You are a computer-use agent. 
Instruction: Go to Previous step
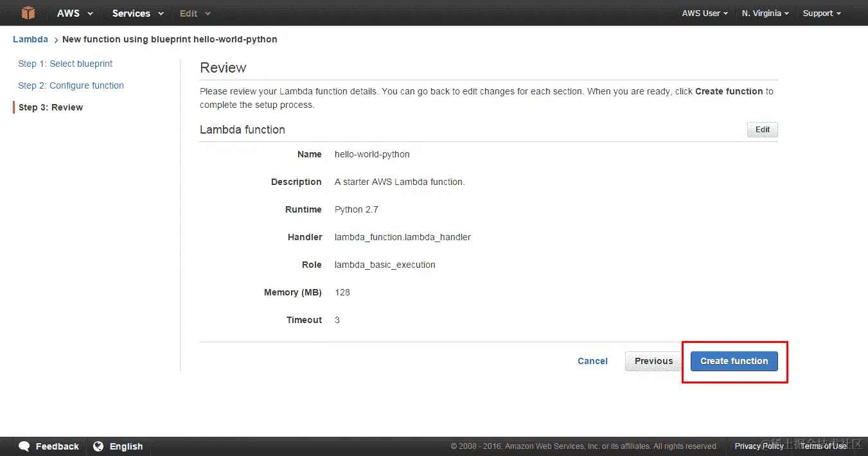point(653,361)
